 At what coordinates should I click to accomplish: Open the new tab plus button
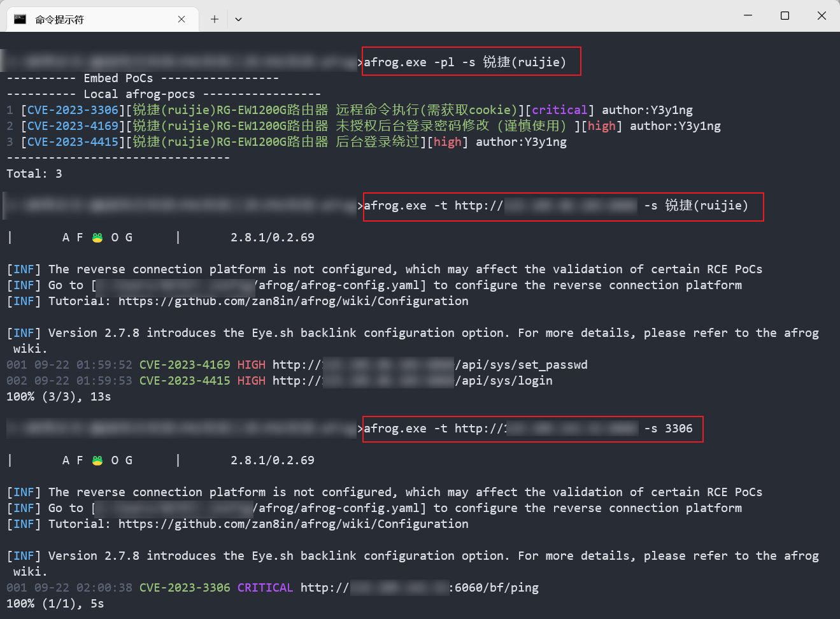(214, 18)
